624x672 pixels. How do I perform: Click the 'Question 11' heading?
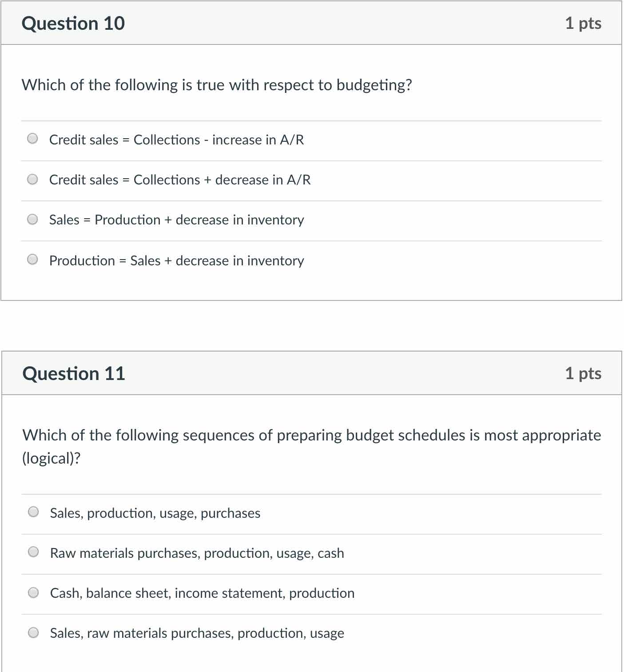tap(74, 373)
